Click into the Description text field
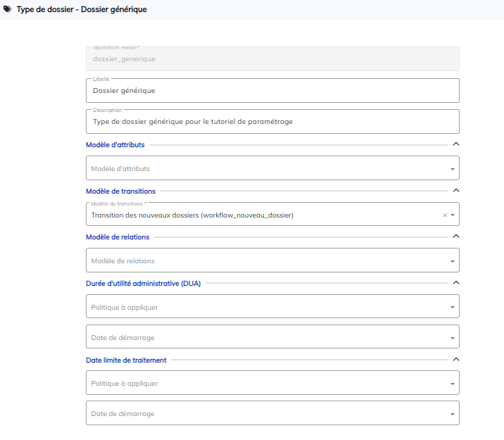Screen dimensions: 504x440 [x=272, y=122]
